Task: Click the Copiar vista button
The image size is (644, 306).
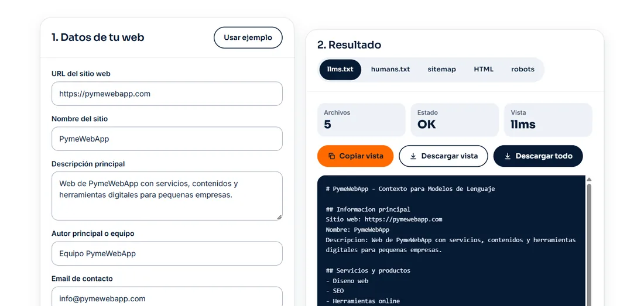Action: 355,156
